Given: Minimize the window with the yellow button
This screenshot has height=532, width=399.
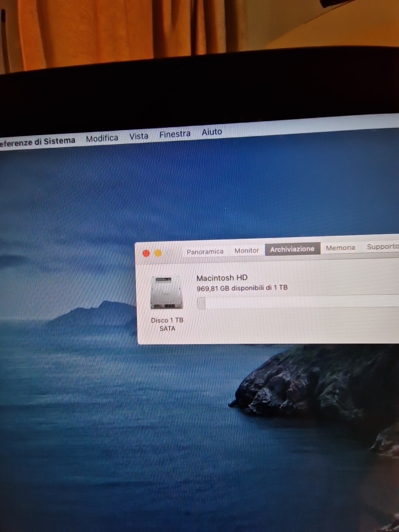Looking at the screenshot, I should tap(158, 253).
